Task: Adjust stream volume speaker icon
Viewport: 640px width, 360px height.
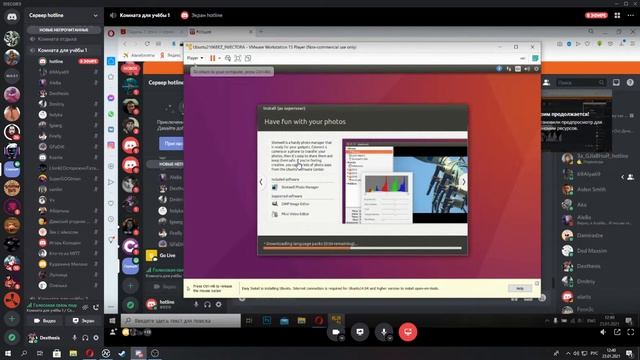Action: pyautogui.click(x=603, y=332)
